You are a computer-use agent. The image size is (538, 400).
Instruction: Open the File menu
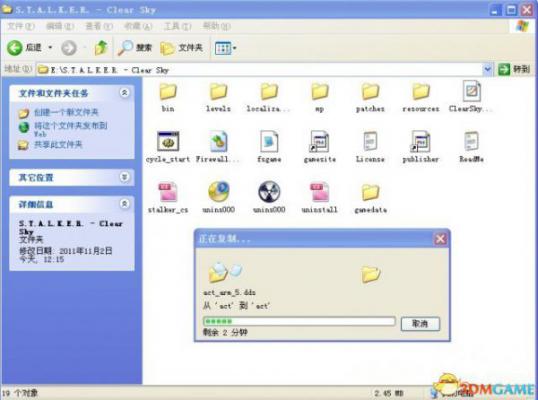pos(21,26)
